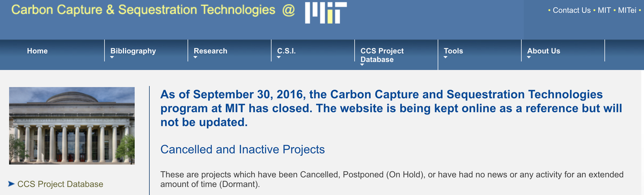Click the Contact Us link

coord(572,10)
